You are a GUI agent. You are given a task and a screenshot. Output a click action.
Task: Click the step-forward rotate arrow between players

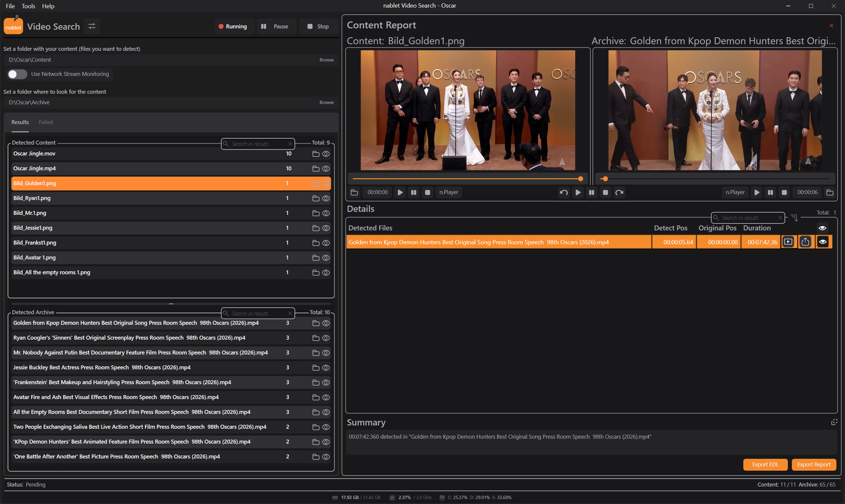coord(619,193)
